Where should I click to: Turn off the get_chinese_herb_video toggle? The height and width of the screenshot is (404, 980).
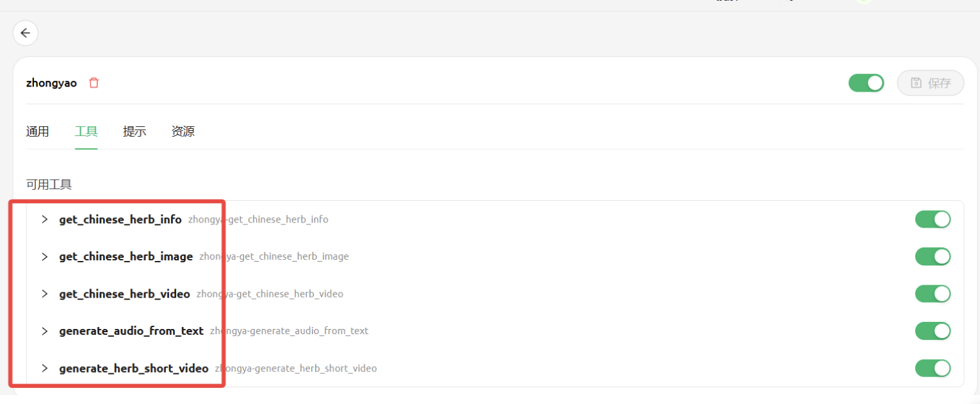(x=933, y=294)
